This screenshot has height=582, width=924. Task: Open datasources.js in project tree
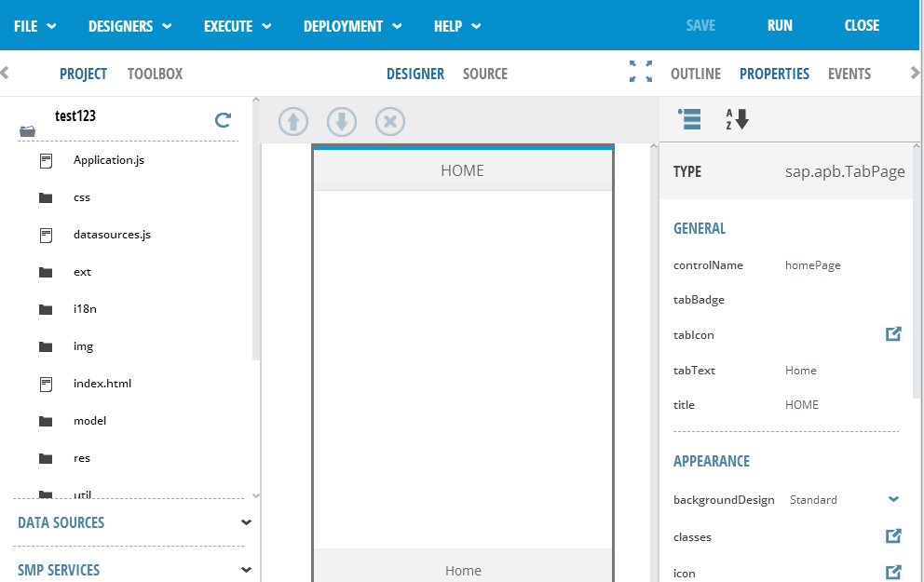112,235
